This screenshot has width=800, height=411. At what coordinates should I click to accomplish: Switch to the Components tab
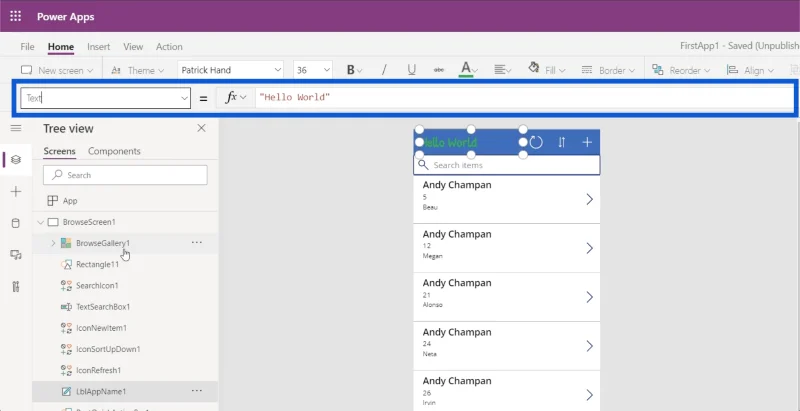coord(114,151)
